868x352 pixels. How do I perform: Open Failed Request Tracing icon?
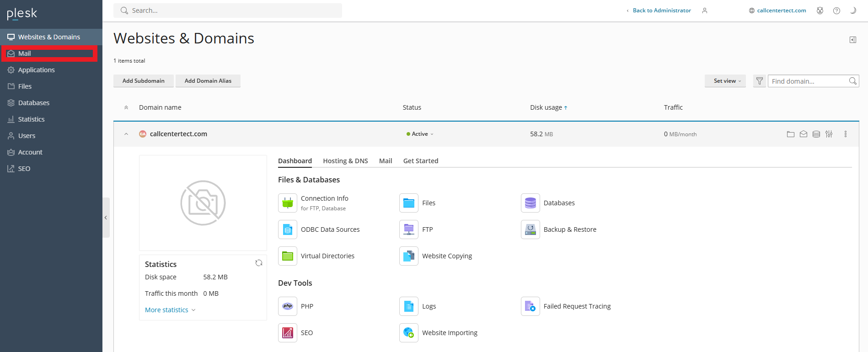click(530, 306)
